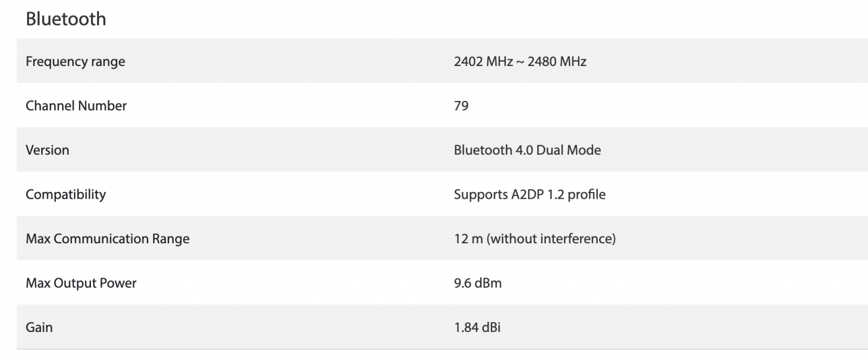Image resolution: width=868 pixels, height=359 pixels.
Task: Select the Frequency range label
Action: (75, 61)
